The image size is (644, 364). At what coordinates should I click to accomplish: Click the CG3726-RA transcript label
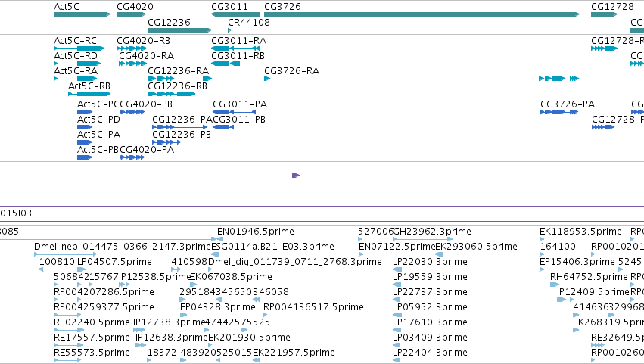[291, 70]
